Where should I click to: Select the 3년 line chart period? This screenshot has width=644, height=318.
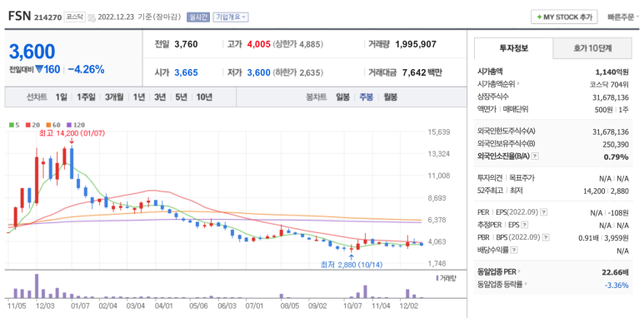tap(160, 97)
